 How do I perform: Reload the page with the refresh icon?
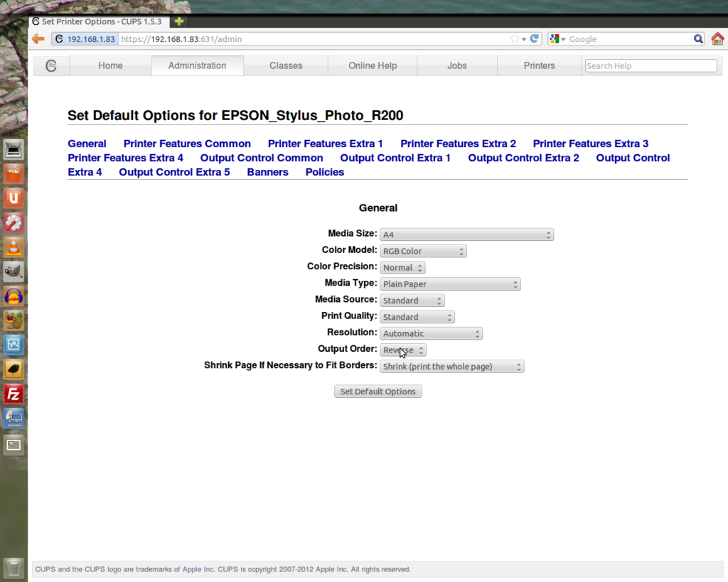tap(535, 38)
